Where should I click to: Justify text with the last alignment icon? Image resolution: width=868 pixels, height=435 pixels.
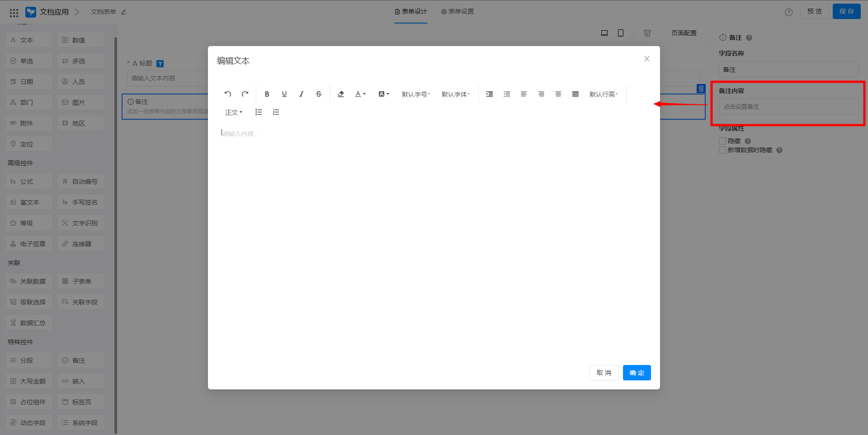576,94
